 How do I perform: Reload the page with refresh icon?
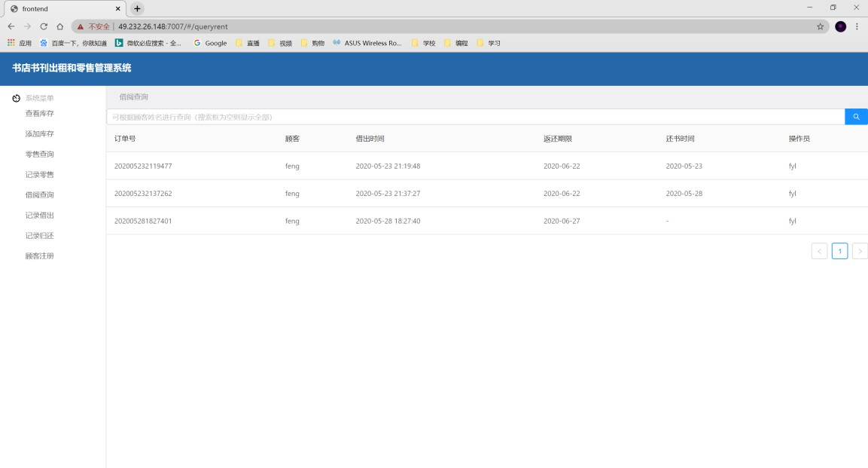coord(44,26)
